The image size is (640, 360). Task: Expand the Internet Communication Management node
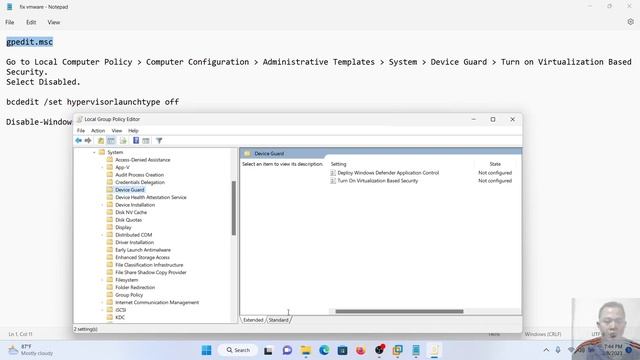pyautogui.click(x=102, y=302)
